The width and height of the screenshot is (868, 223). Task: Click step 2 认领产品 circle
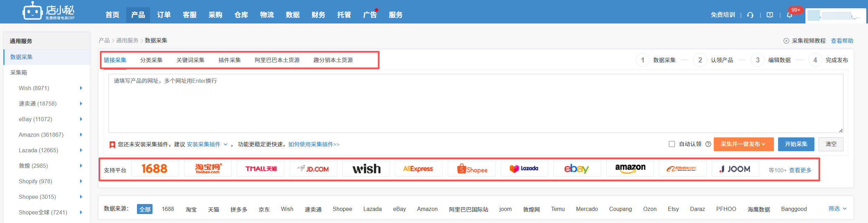click(x=700, y=60)
